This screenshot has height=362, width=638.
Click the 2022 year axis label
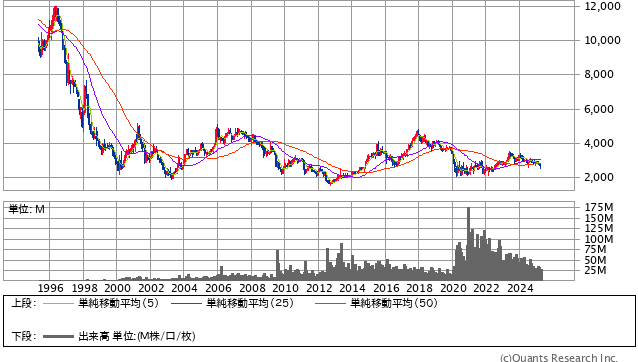(486, 288)
